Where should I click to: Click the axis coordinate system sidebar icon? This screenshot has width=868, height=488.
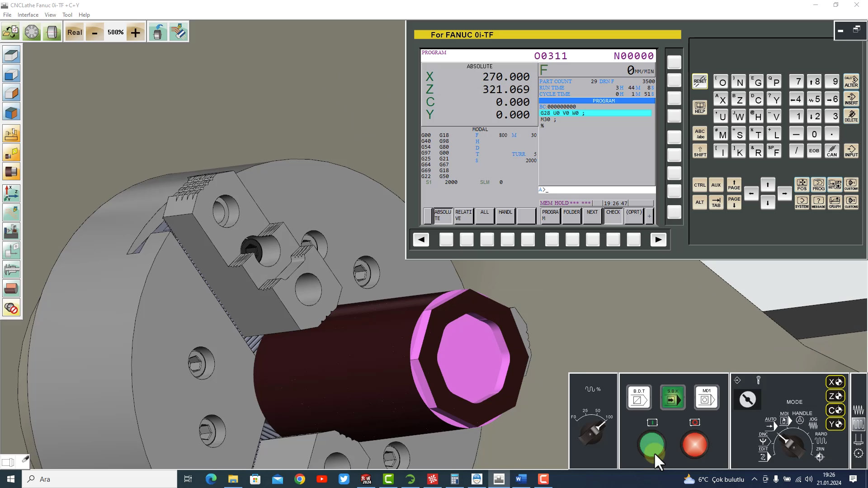[11, 193]
